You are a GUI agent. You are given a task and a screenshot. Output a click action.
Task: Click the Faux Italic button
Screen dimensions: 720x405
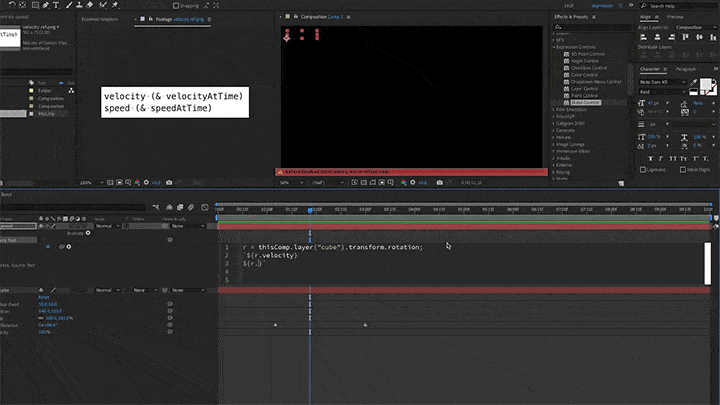(661, 159)
